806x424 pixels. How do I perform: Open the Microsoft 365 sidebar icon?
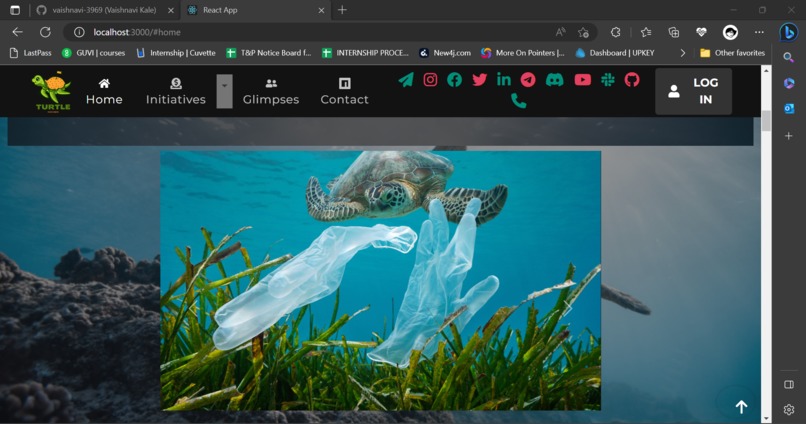[x=789, y=83]
